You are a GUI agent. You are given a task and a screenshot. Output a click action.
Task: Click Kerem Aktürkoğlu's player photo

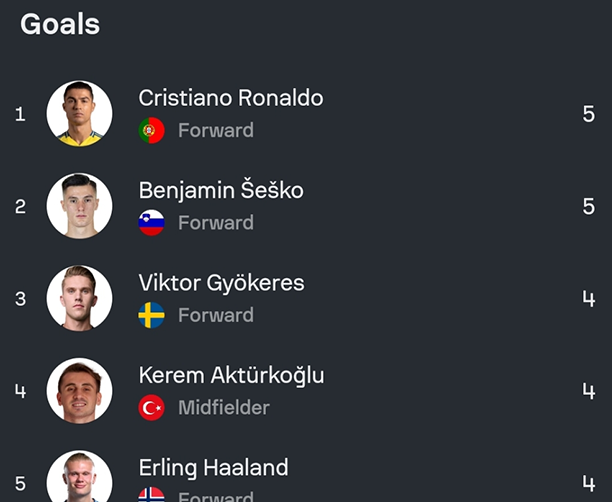79,390
